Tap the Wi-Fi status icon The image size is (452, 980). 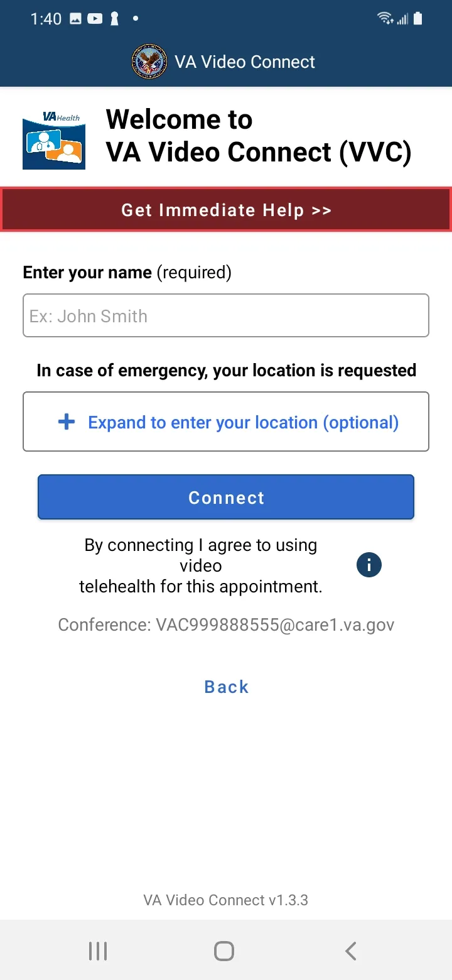point(385,18)
